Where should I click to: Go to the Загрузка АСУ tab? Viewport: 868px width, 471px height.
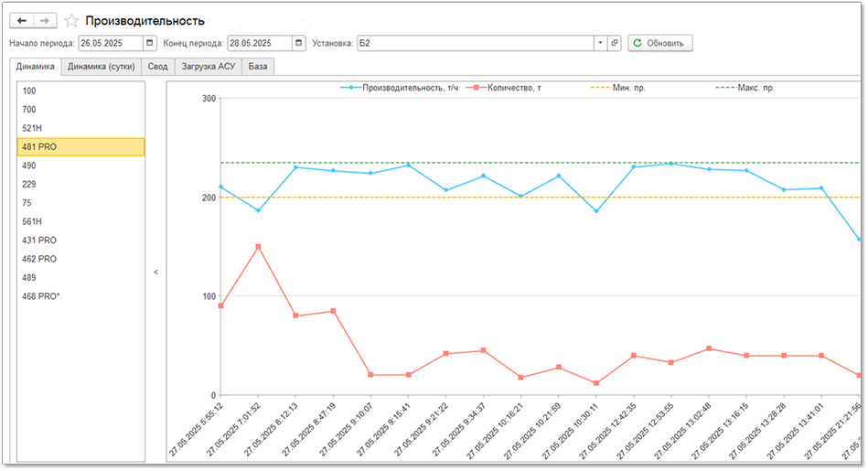pos(208,67)
